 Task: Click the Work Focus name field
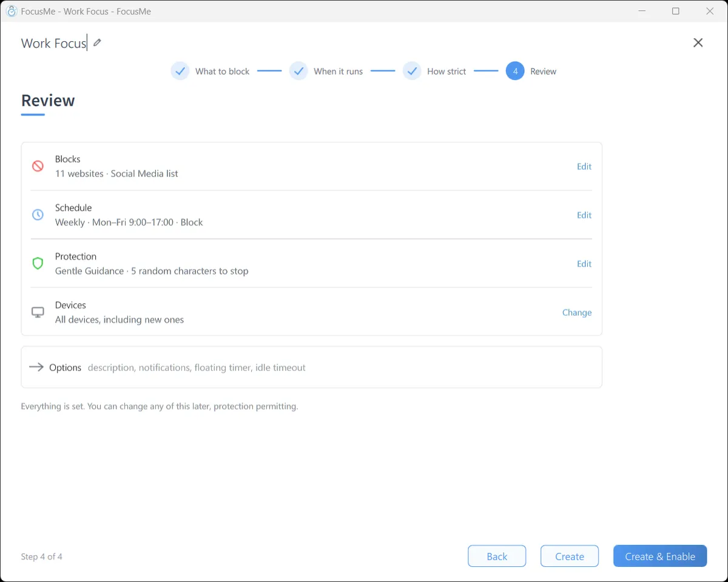click(54, 43)
